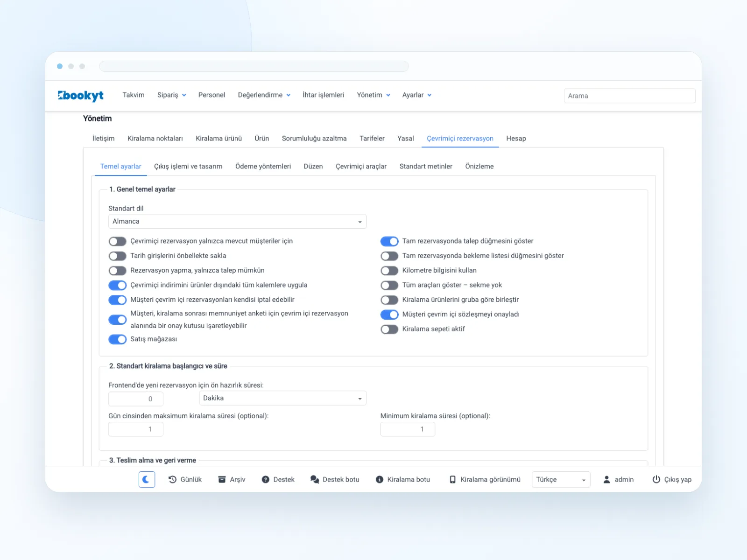The height and width of the screenshot is (560, 747).
Task: Open the Türkçe language selector
Action: 561,479
